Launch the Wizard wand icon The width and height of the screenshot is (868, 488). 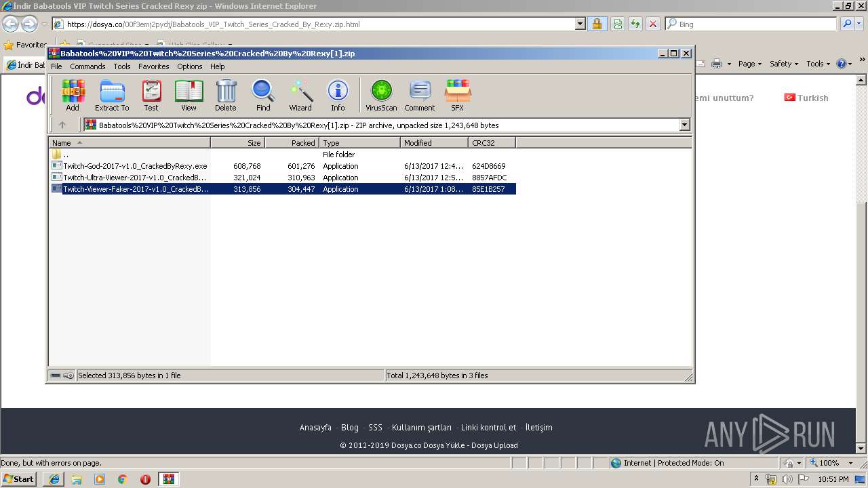300,95
